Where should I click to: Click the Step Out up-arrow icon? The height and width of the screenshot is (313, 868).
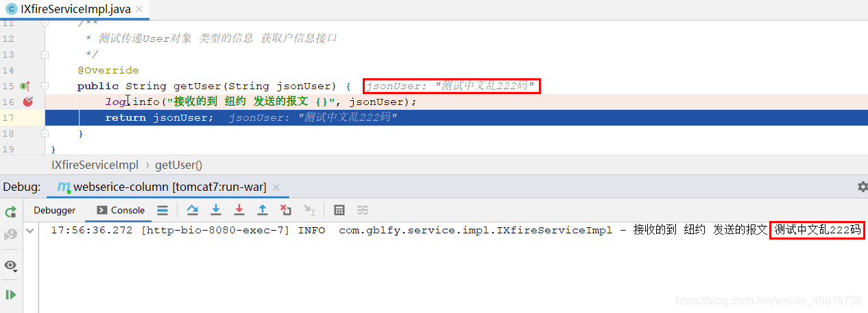263,209
